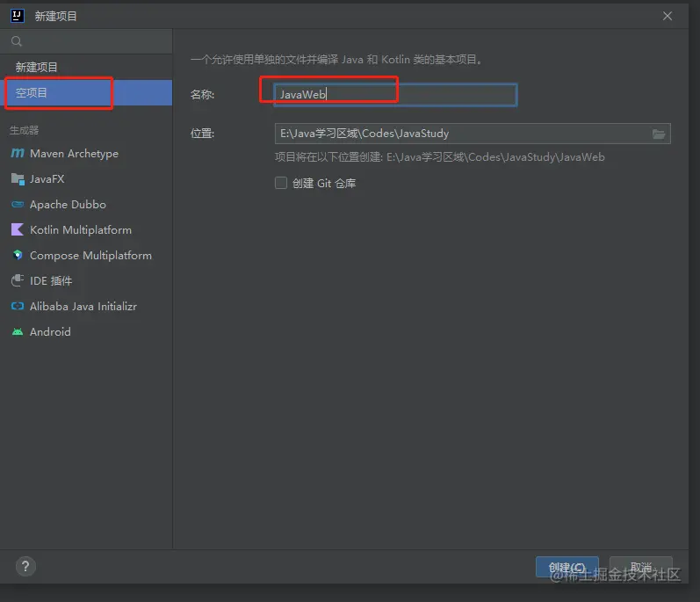Click the Alibaba Java Initializr icon
The width and height of the screenshot is (700, 602).
click(18, 306)
